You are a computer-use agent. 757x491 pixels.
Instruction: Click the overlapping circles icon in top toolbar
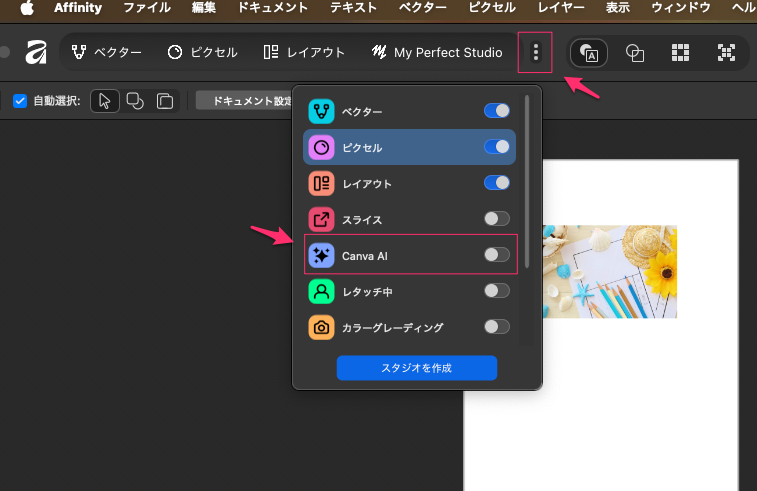coord(634,53)
